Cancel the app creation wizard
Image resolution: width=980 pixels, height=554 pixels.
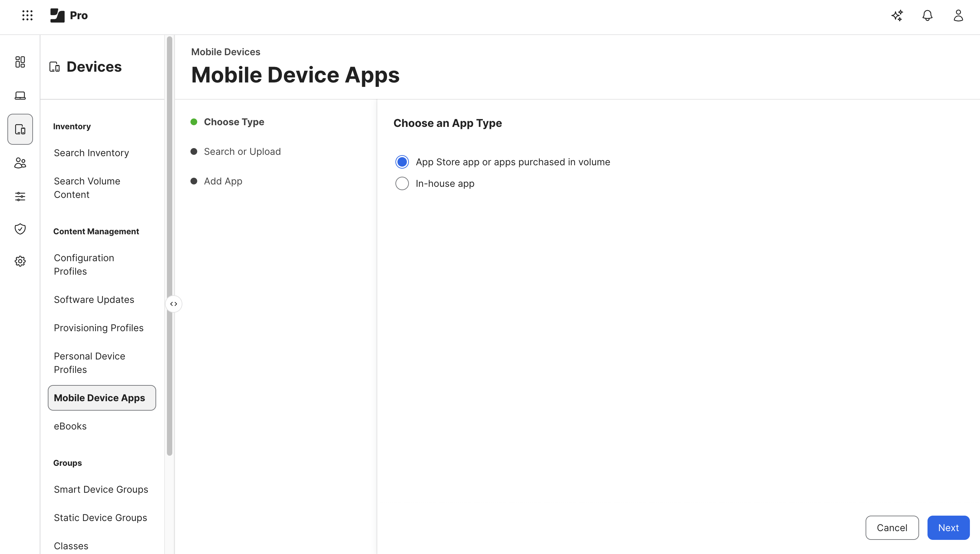(892, 527)
